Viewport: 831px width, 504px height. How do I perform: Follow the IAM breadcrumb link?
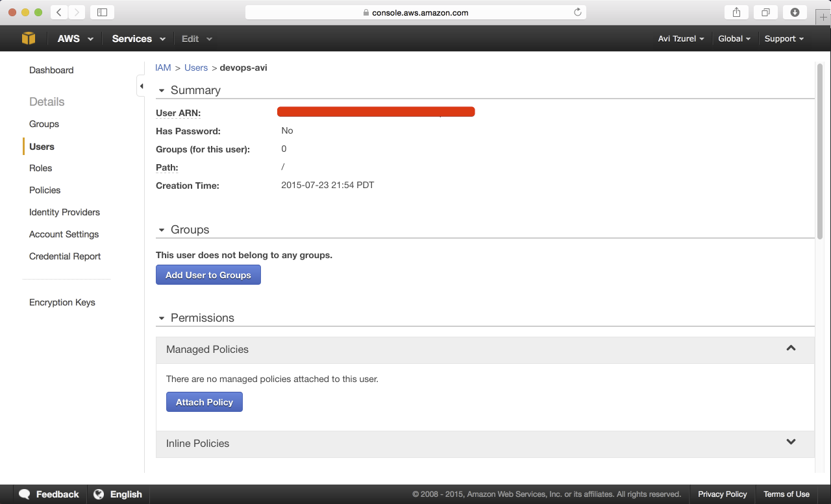point(163,67)
